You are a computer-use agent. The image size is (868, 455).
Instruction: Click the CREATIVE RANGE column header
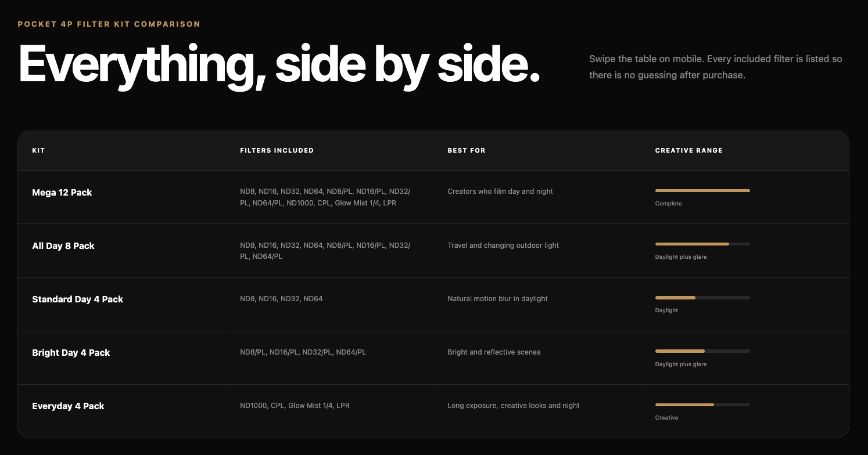[x=688, y=150]
